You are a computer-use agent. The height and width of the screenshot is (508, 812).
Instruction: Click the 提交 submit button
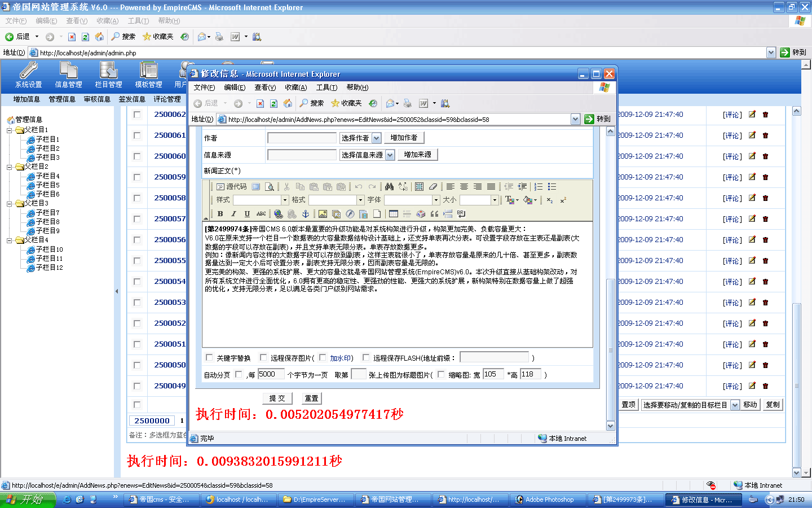pos(277,398)
